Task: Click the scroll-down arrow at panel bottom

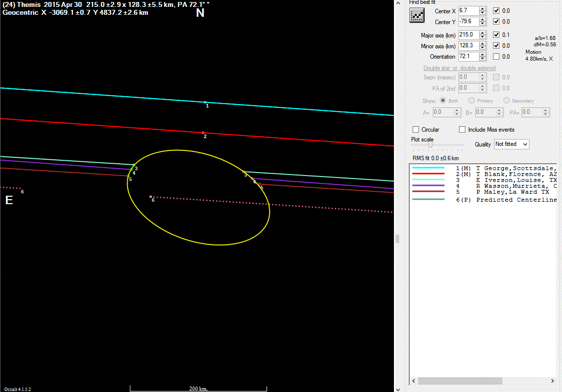Action: pyautogui.click(x=398, y=389)
